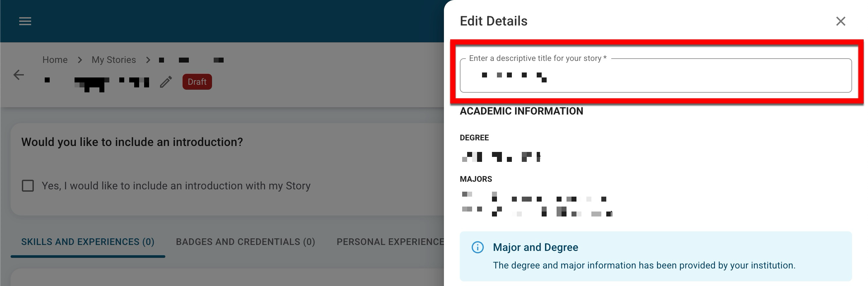
Task: Click the pencil icon to edit title
Action: tap(166, 82)
